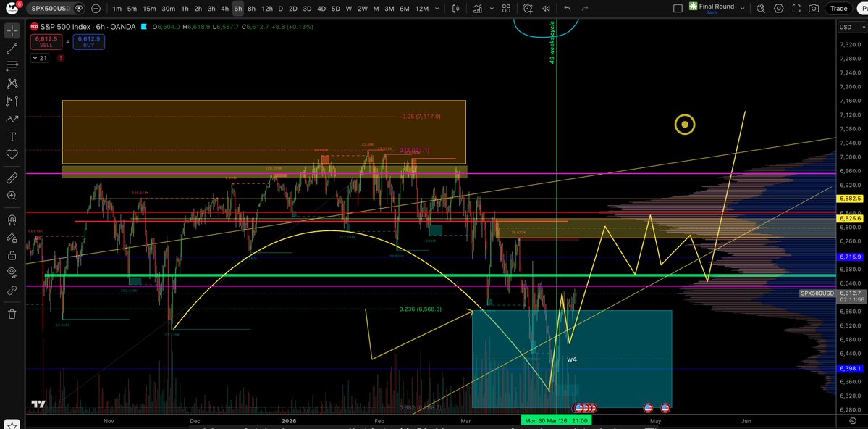Toggle magnet mode in the sidebar
868x429 pixels.
point(12,220)
